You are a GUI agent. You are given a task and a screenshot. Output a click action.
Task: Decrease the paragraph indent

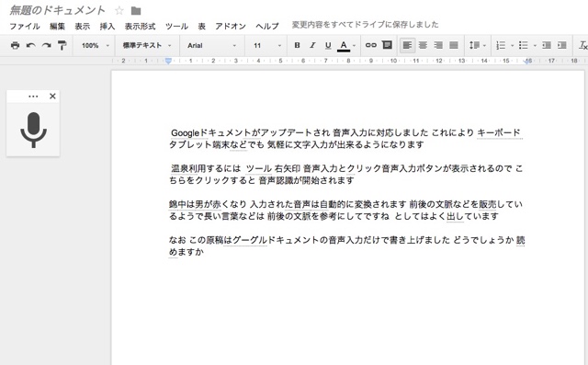[x=547, y=45]
